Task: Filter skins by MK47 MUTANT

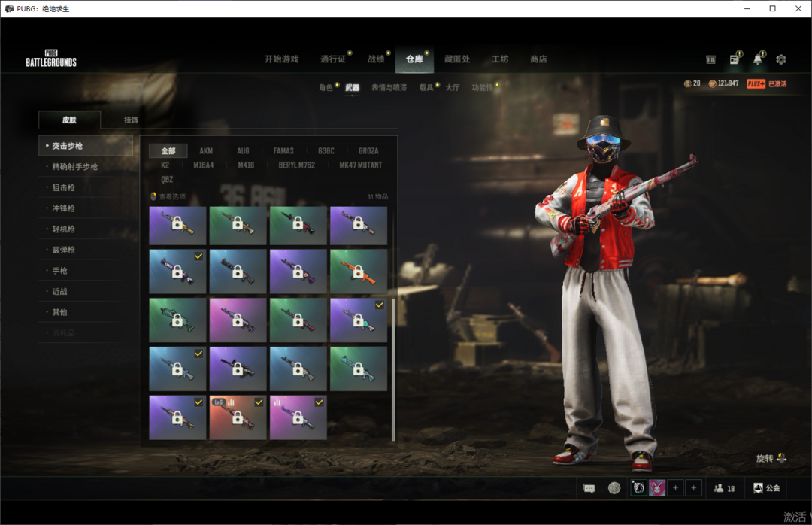Action: click(360, 165)
